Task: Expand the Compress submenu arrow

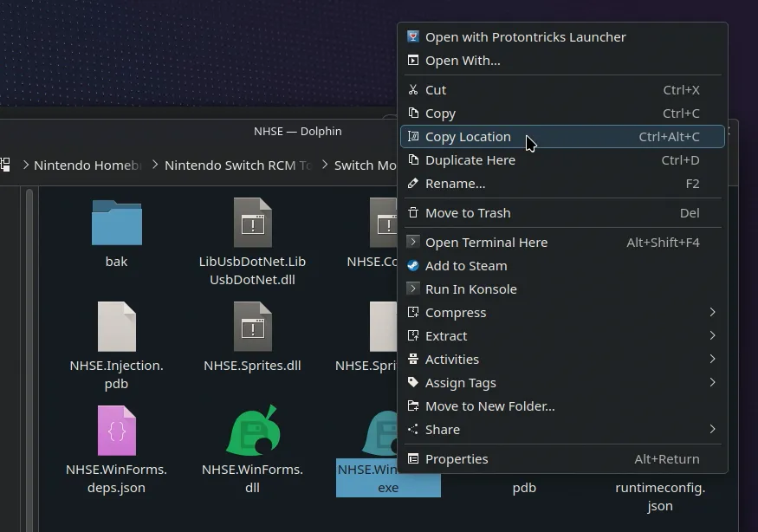Action: 712,313
